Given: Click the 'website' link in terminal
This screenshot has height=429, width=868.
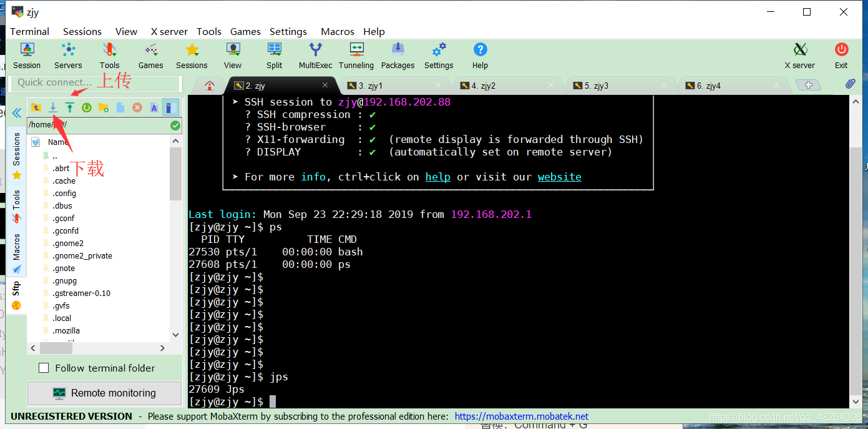Looking at the screenshot, I should pyautogui.click(x=559, y=177).
